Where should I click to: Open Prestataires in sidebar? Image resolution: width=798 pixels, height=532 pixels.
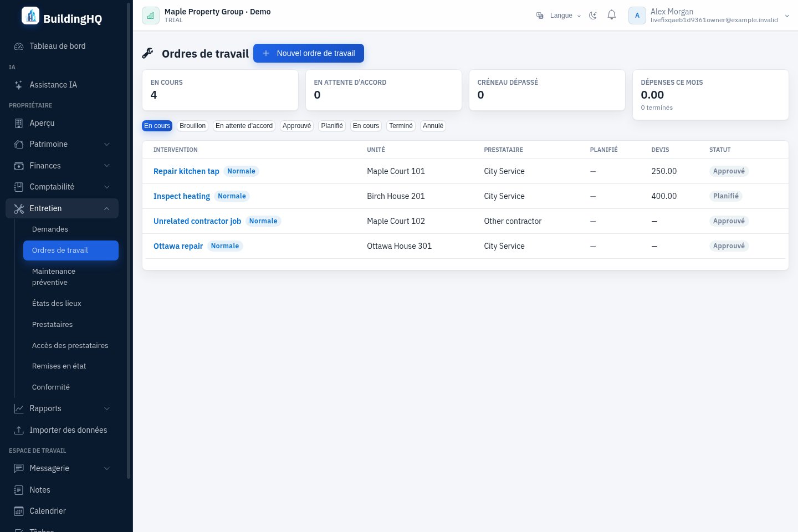(x=52, y=325)
